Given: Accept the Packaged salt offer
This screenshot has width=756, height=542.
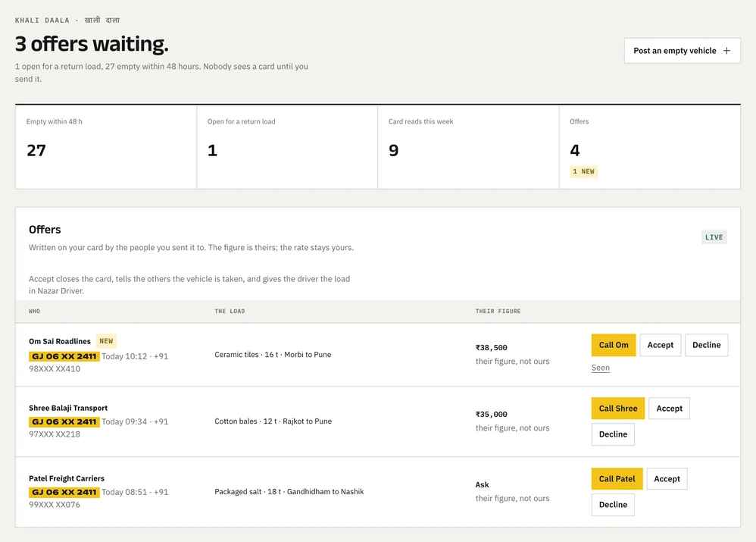Looking at the screenshot, I should coord(667,479).
